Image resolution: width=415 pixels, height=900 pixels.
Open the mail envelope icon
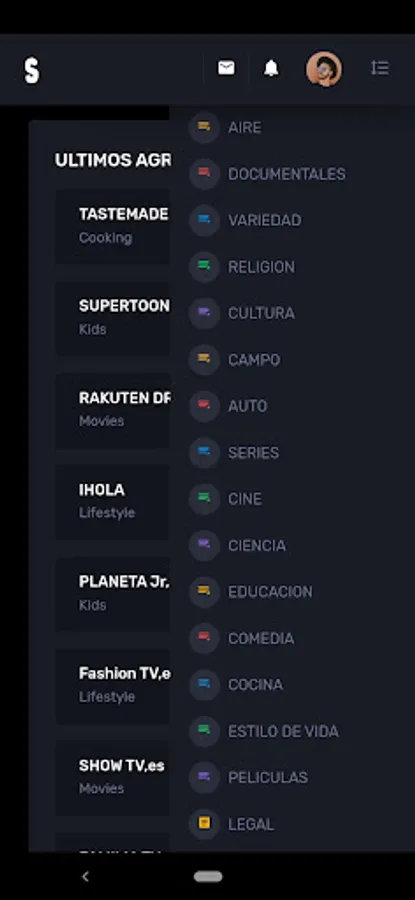click(226, 68)
